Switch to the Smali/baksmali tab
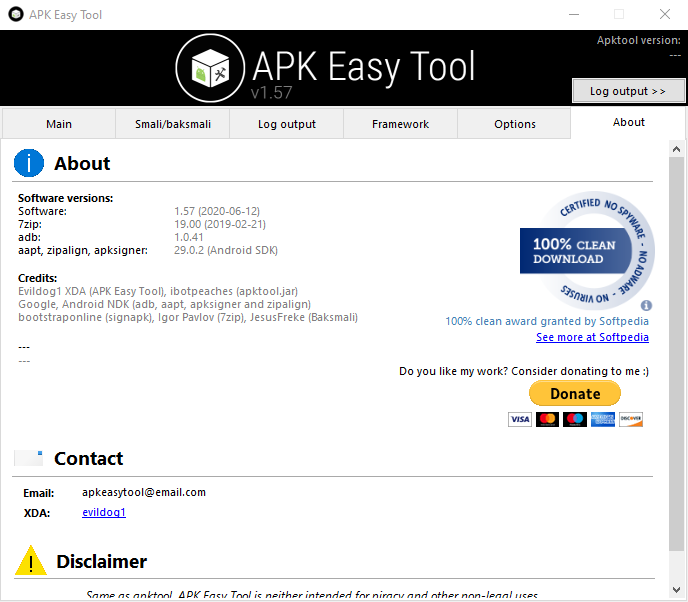Image resolution: width=688 pixels, height=602 pixels. pyautogui.click(x=172, y=124)
